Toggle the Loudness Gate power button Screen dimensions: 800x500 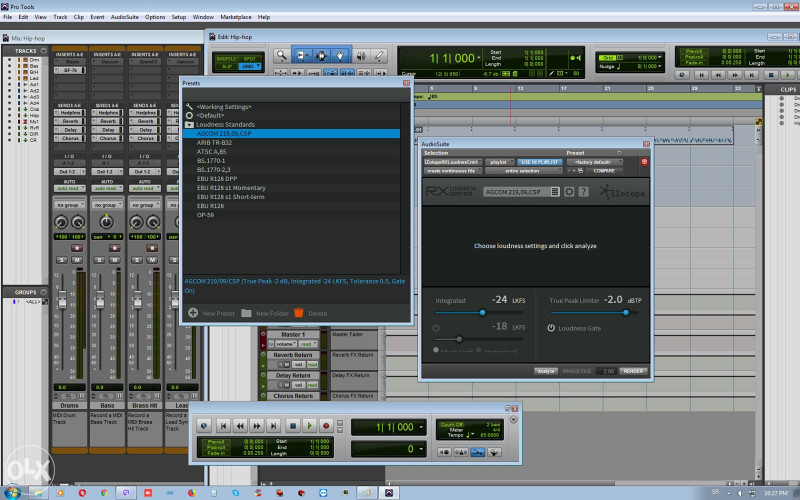tap(551, 328)
